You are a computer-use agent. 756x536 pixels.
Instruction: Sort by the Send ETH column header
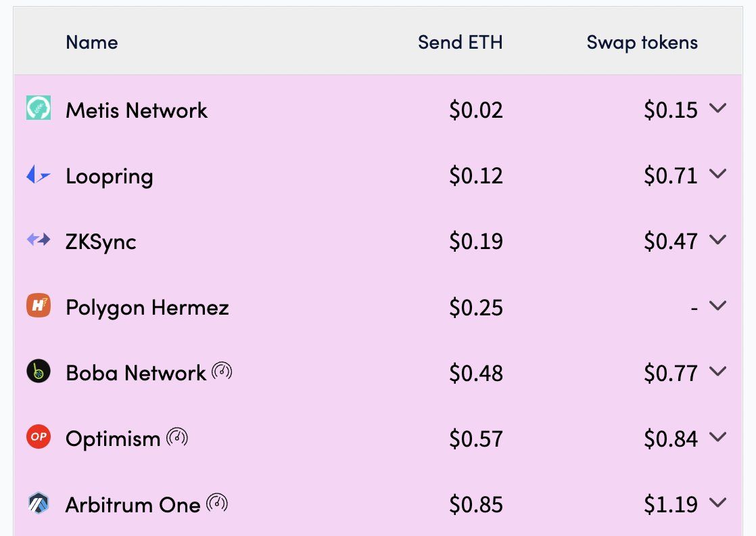click(460, 43)
